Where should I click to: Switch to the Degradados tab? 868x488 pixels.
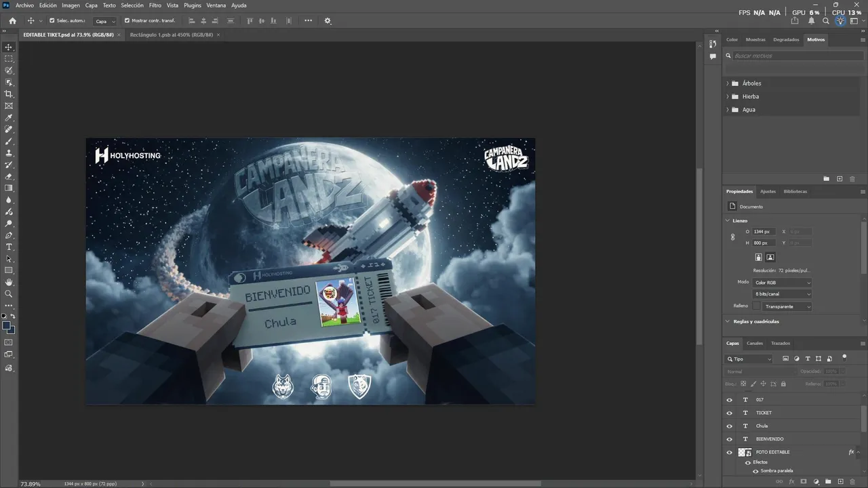point(786,39)
